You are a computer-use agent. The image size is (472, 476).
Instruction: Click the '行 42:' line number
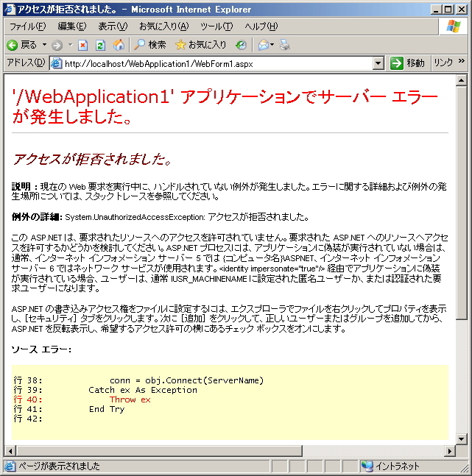point(28,419)
